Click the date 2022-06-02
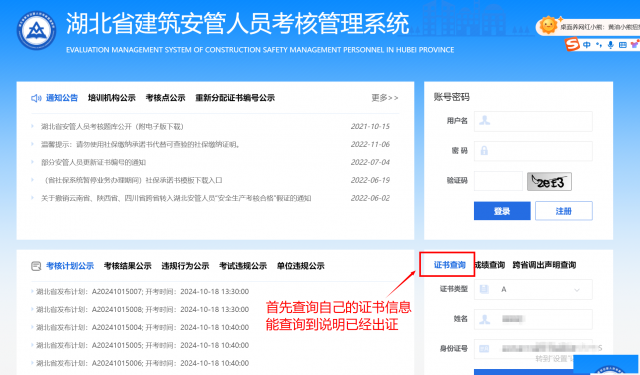This screenshot has height=375, width=640. (370, 199)
